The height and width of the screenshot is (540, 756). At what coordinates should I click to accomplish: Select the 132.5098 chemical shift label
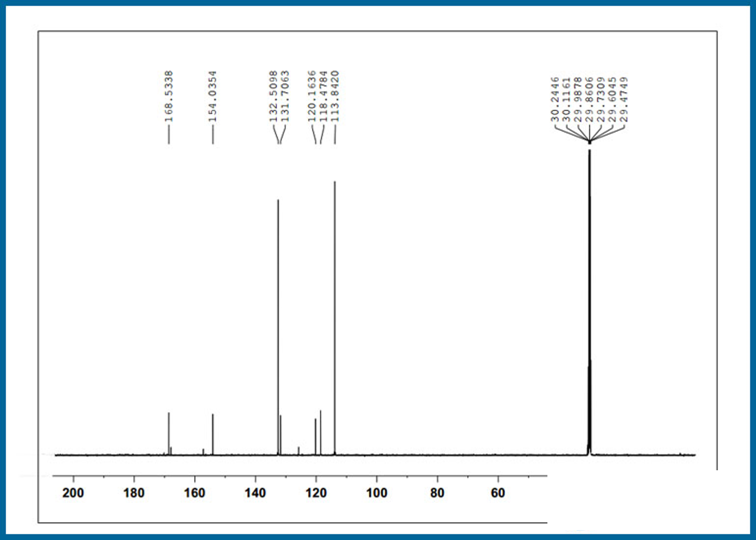(273, 96)
